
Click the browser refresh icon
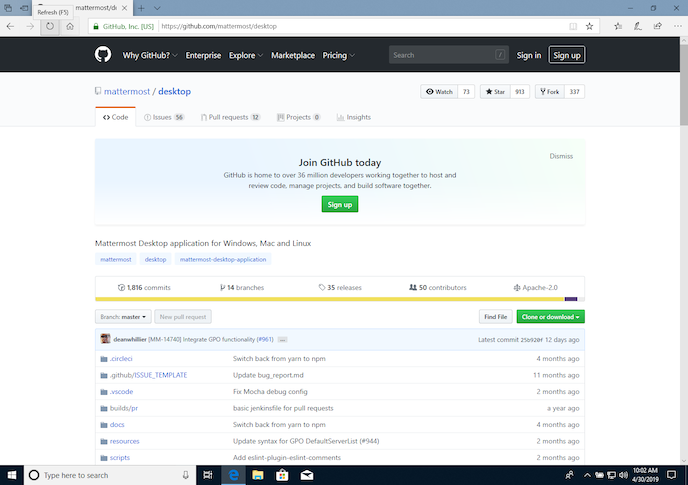(49, 26)
